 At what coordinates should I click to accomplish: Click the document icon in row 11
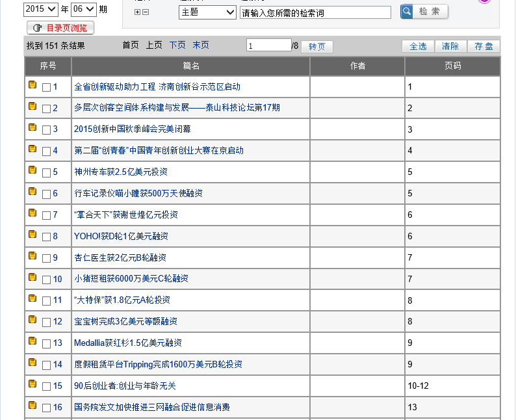[32, 298]
